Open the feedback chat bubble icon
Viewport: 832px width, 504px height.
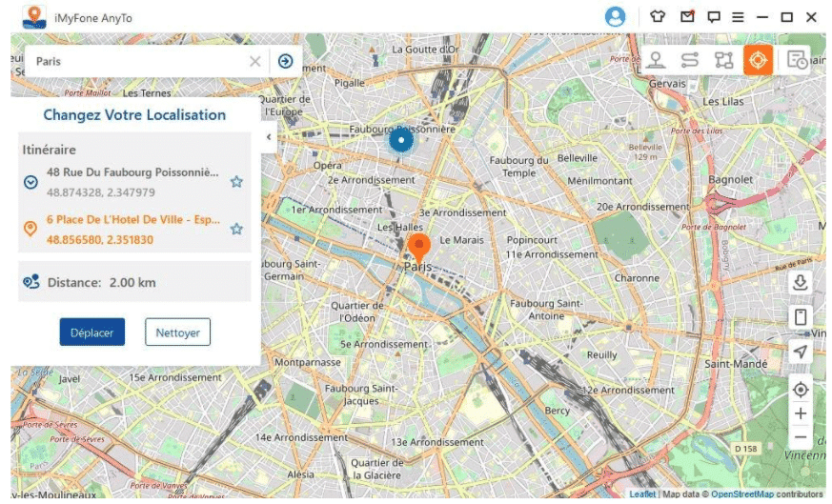(713, 17)
